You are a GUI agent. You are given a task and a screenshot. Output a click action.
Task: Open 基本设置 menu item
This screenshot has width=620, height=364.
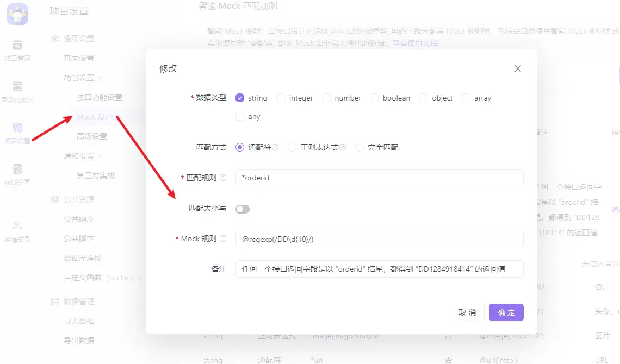pos(79,59)
